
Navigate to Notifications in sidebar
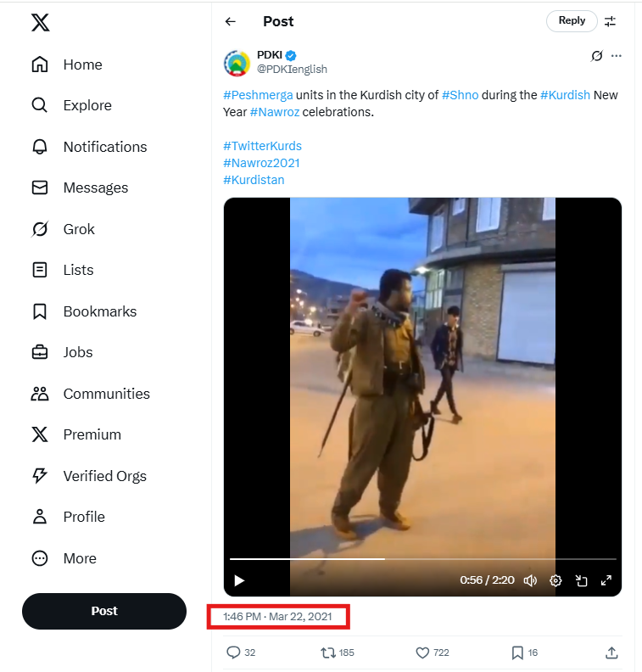point(104,147)
